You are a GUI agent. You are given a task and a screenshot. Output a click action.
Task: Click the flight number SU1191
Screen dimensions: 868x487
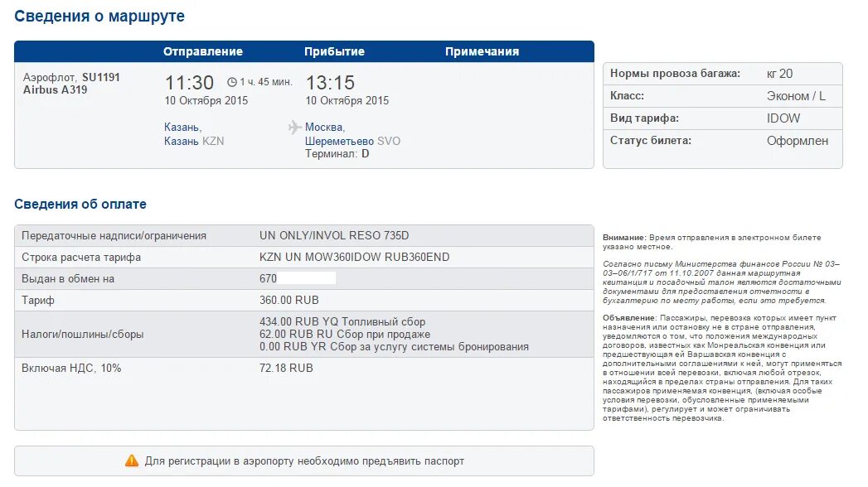pyautogui.click(x=101, y=77)
